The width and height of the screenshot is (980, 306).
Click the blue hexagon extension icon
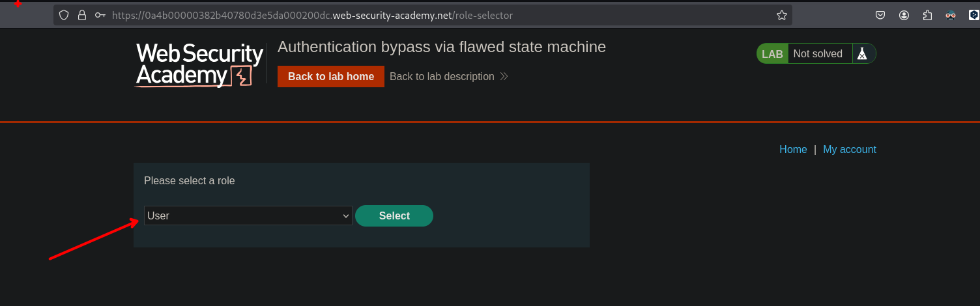974,15
